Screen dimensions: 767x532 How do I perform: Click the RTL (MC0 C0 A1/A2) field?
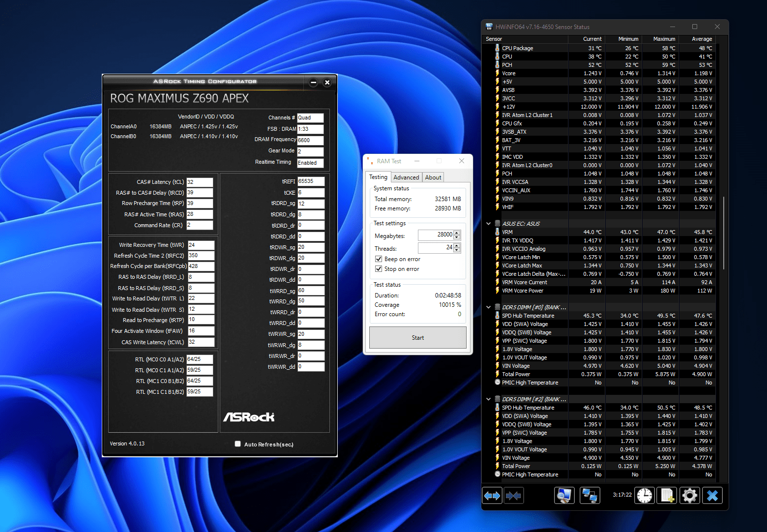(x=200, y=359)
